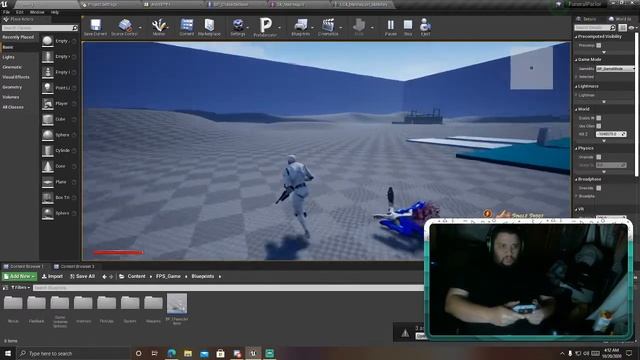The width and height of the screenshot is (640, 360).
Task: Click content browser back arrow
Action: point(104,277)
